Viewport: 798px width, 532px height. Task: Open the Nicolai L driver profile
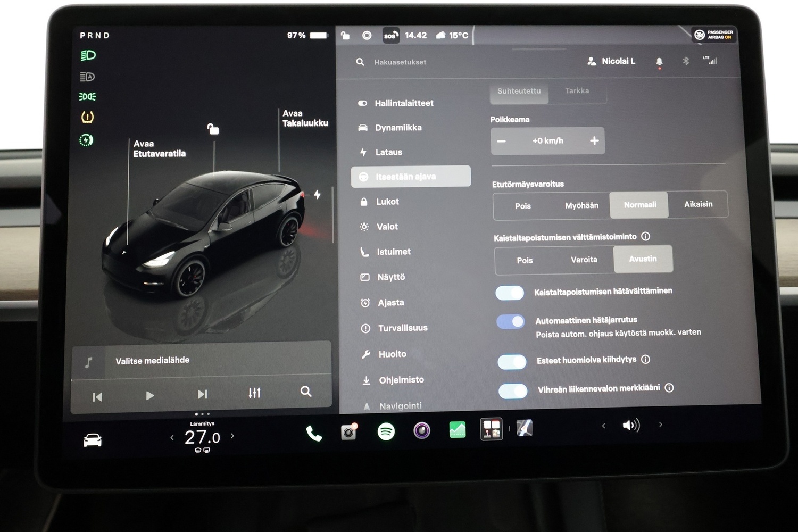click(x=611, y=62)
